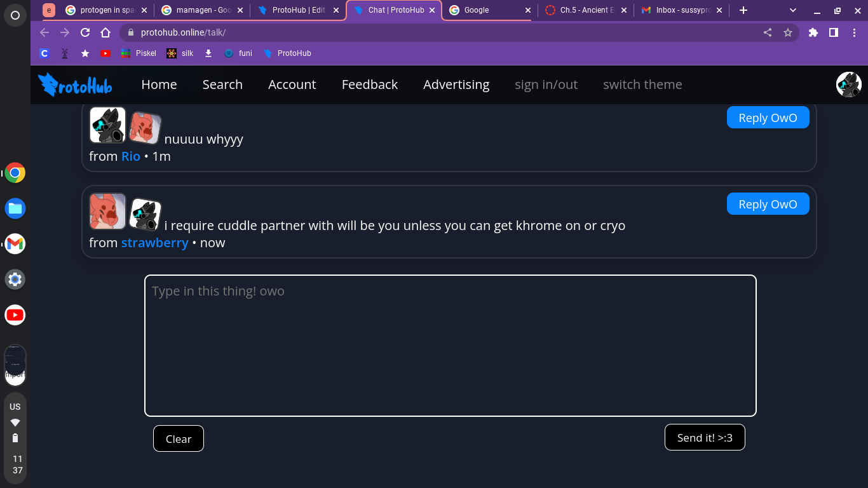Open the Files app in shelf
Screen dimensions: 868x488
click(15, 208)
